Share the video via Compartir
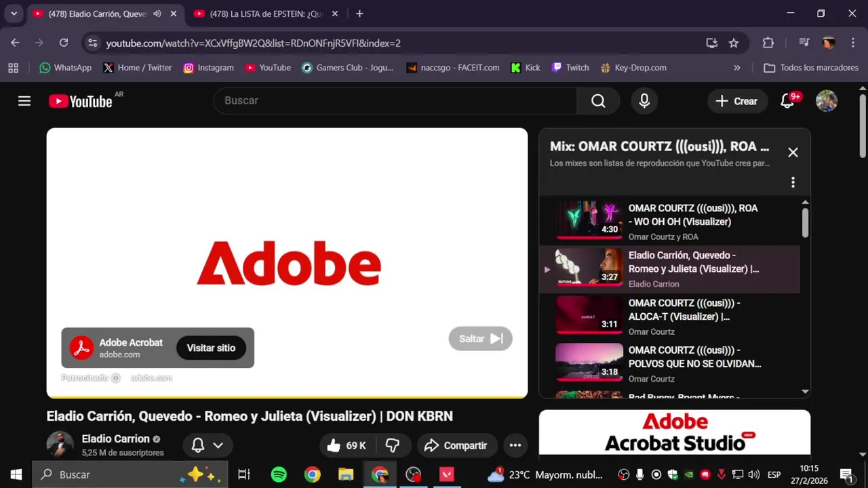The width and height of the screenshot is (868, 488). tap(457, 445)
